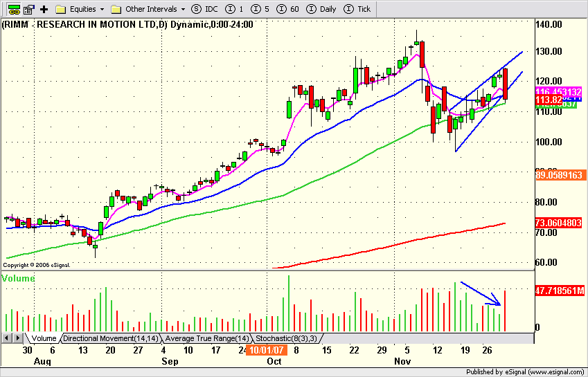Open the Stochastic(8(3),3) tab
This screenshot has height=377, width=588.
click(x=286, y=338)
